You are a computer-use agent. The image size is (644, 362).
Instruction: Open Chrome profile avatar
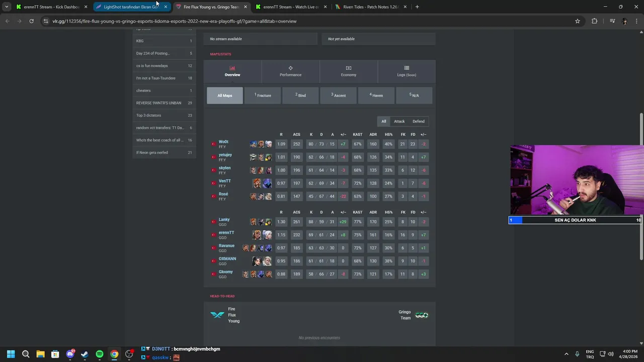click(x=624, y=21)
